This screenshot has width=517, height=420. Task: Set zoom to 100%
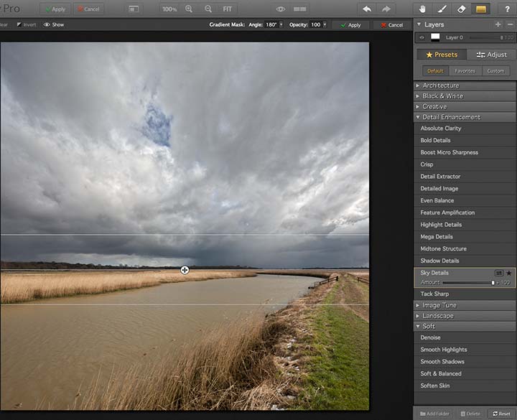[x=169, y=9]
